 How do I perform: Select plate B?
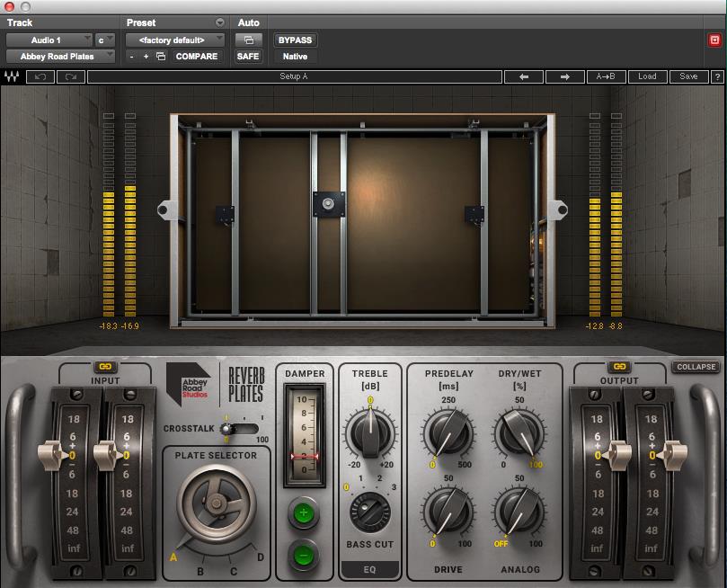(x=200, y=571)
